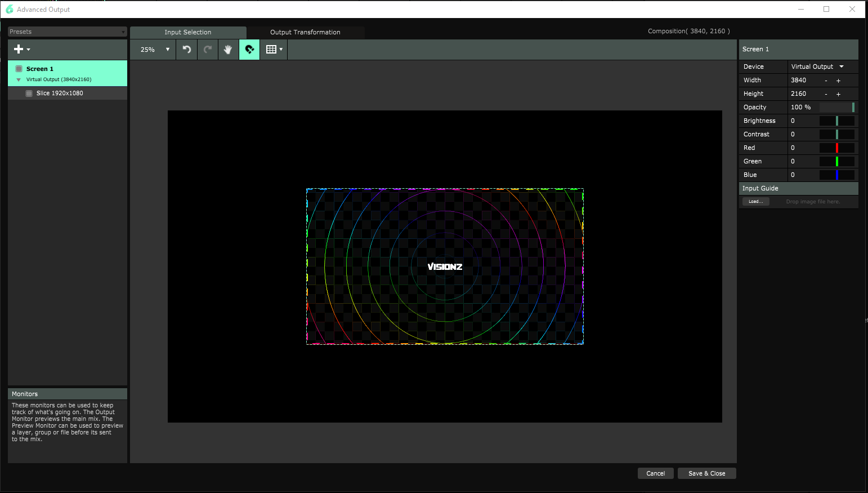The width and height of the screenshot is (868, 493).
Task: Click the Red channel slider
Action: 836,148
